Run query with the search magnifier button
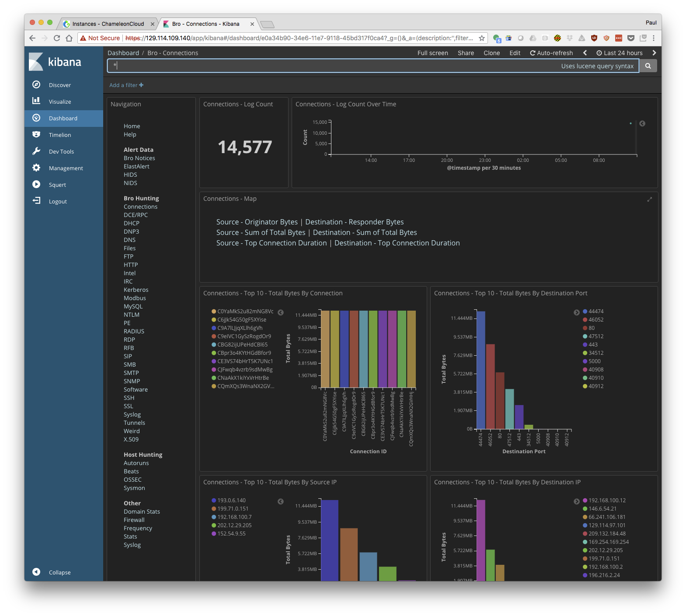Screen dimensions: 686x616 click(648, 66)
